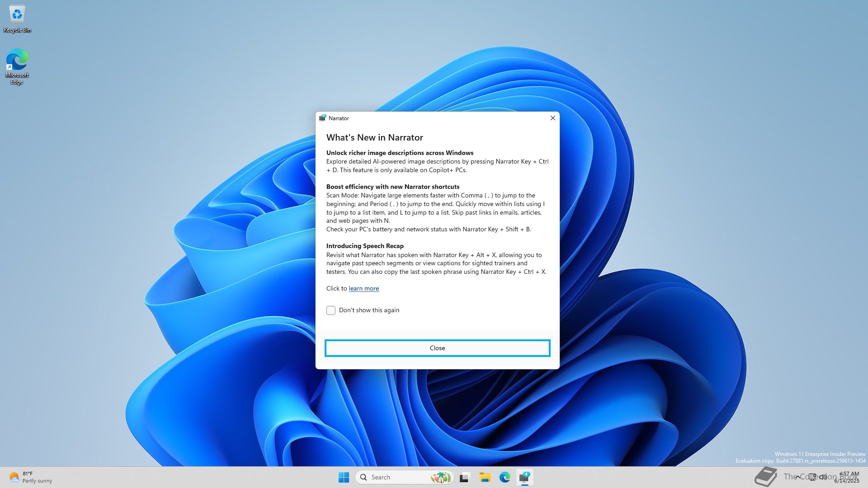The height and width of the screenshot is (488, 868).
Task: Click the Narrator icon in title bar
Action: tap(322, 118)
